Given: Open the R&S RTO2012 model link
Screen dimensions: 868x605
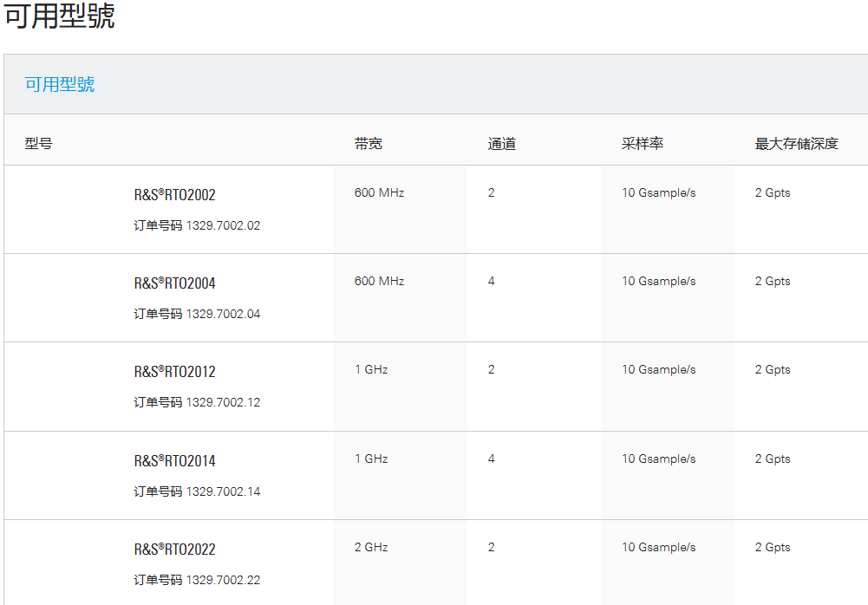Looking at the screenshot, I should click(174, 372).
